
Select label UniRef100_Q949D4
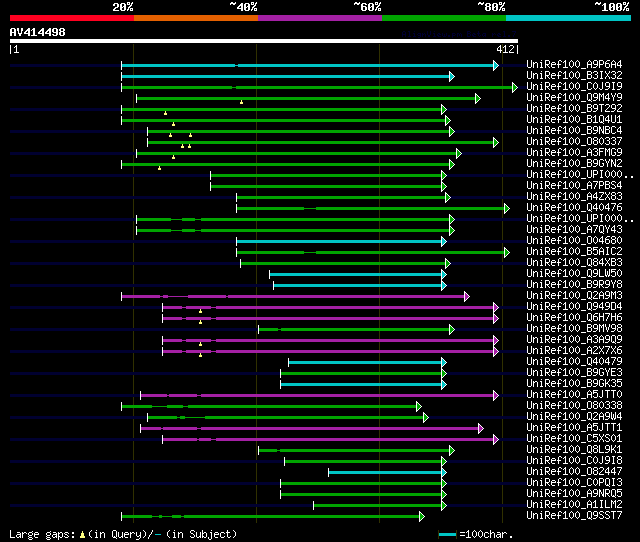(x=574, y=307)
